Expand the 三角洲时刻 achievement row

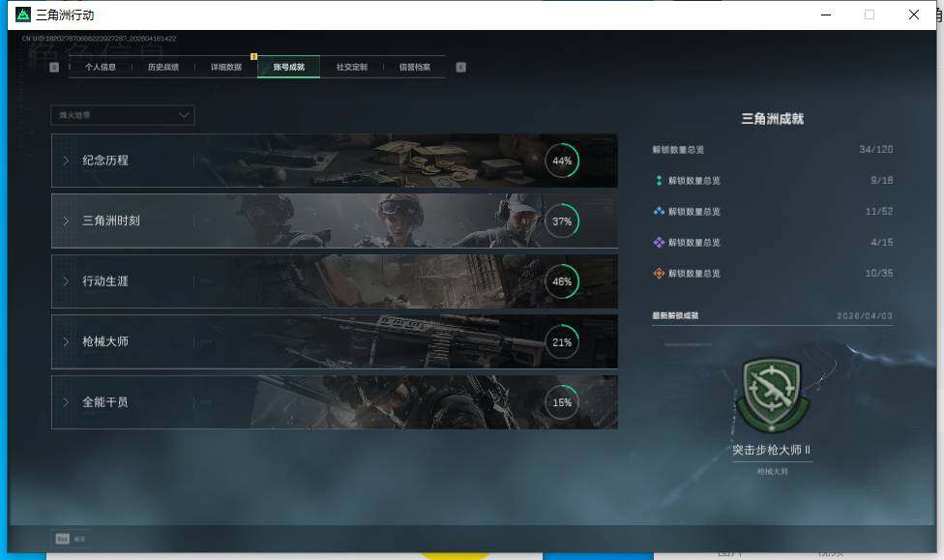[334, 221]
